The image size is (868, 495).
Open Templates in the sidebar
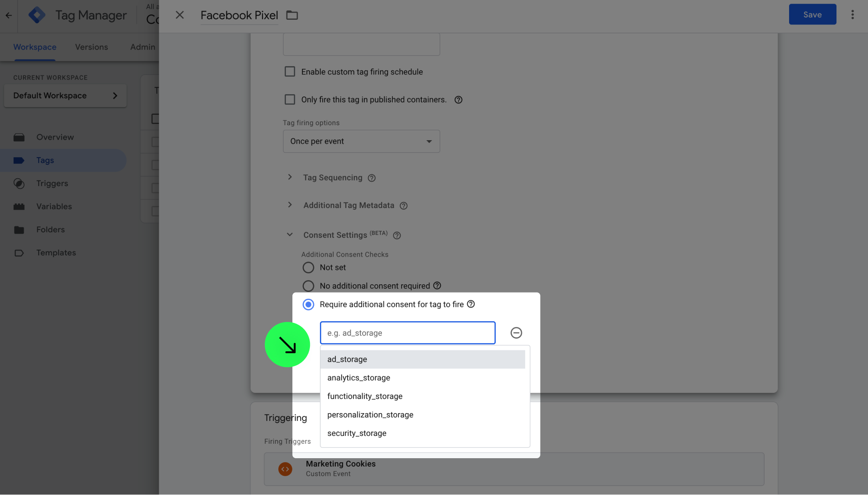click(56, 253)
